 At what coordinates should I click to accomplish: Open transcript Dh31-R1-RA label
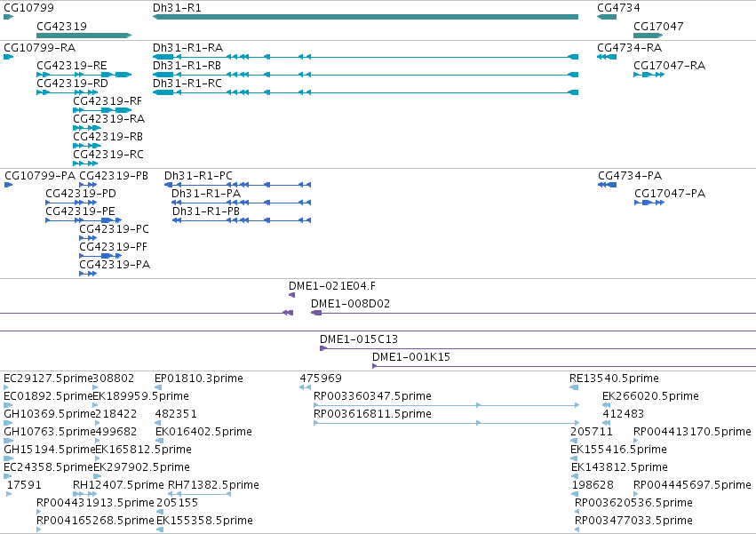(x=188, y=48)
